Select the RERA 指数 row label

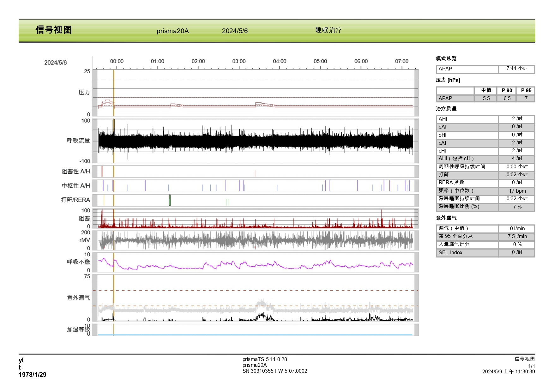[451, 183]
